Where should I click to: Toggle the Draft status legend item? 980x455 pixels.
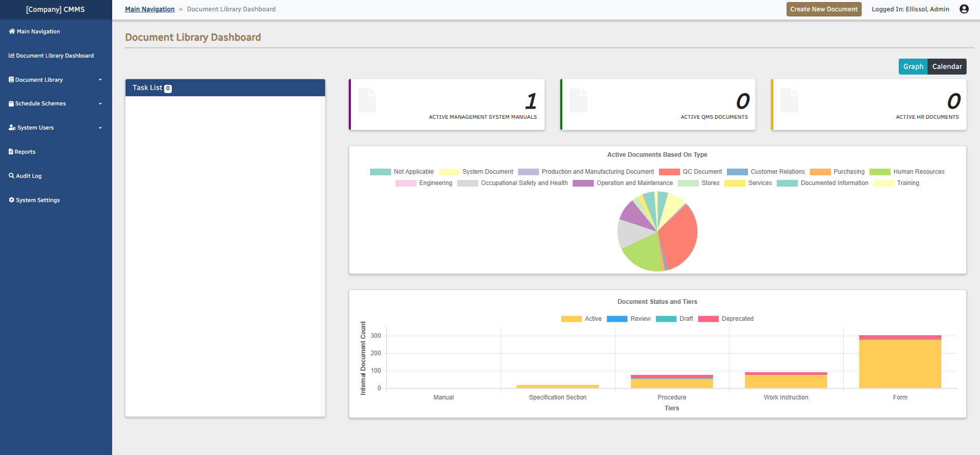(674, 319)
